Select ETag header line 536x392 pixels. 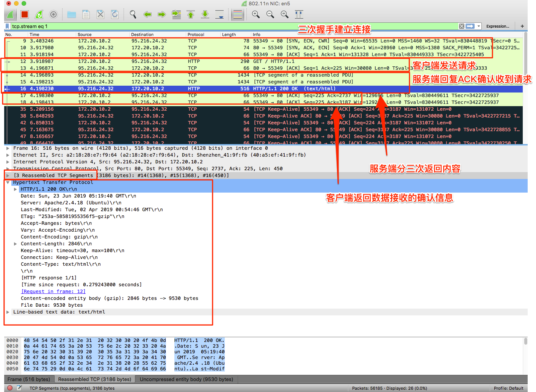(72, 216)
